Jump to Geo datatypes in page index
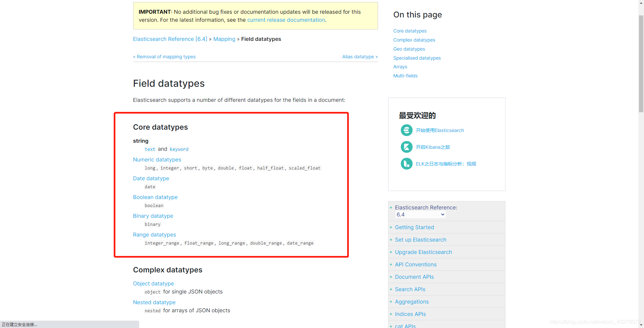The height and width of the screenshot is (328, 644). 409,49
